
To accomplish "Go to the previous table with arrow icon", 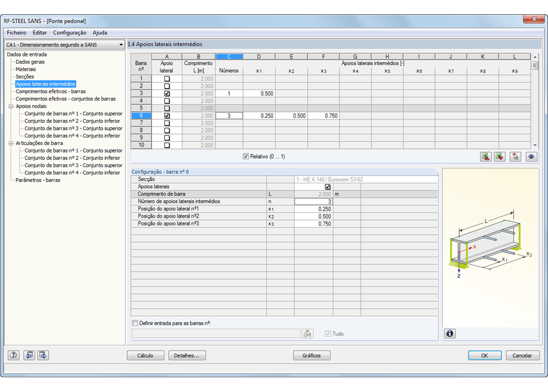I will 29,355.
